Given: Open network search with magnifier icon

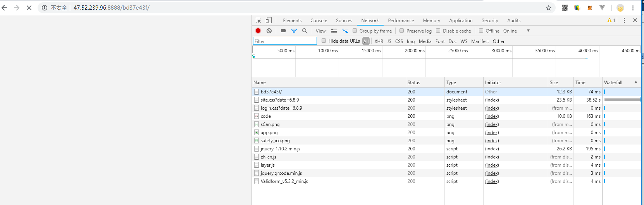Looking at the screenshot, I should (x=305, y=31).
